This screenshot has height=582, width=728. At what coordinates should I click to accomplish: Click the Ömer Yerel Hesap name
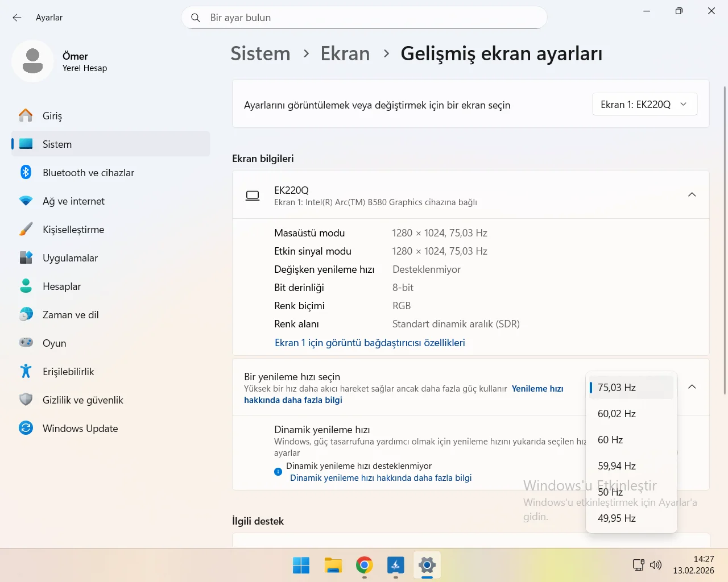point(85,61)
